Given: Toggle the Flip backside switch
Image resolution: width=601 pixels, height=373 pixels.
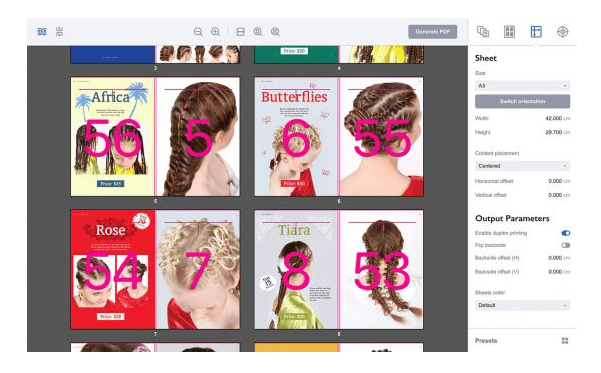Looking at the screenshot, I should pyautogui.click(x=565, y=245).
